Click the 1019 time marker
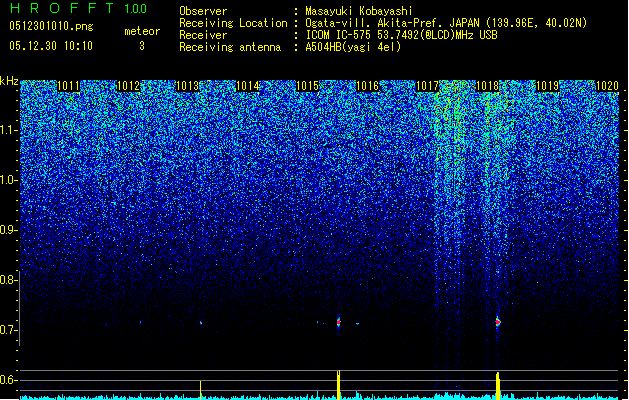 pos(548,86)
